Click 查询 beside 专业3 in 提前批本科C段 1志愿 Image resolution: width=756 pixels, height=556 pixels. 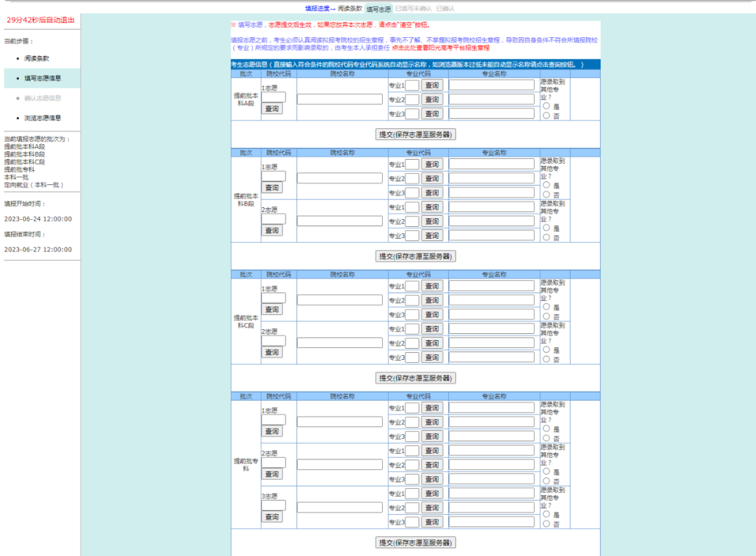pyautogui.click(x=432, y=314)
